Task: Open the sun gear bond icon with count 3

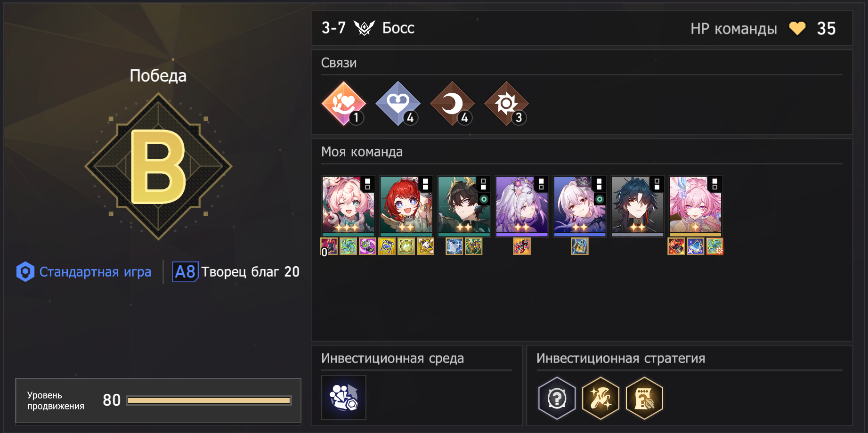Action: [506, 104]
